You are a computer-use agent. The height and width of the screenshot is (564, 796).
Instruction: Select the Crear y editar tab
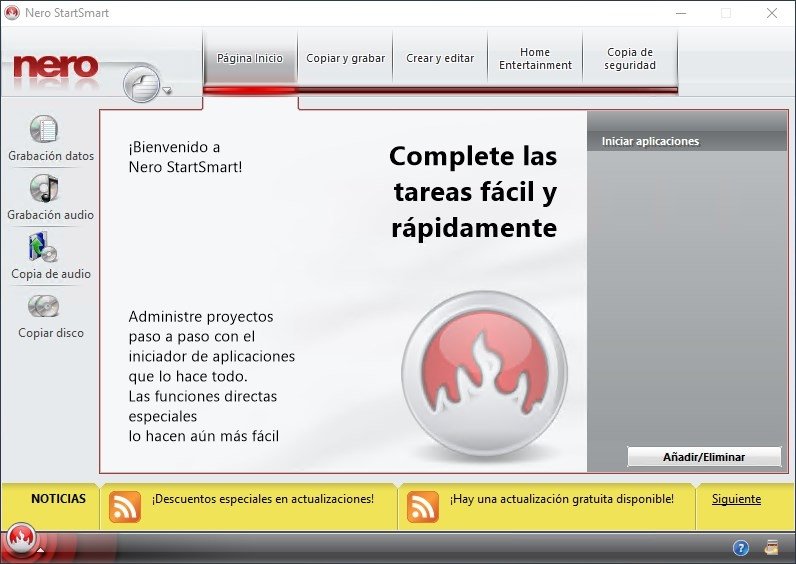click(440, 58)
